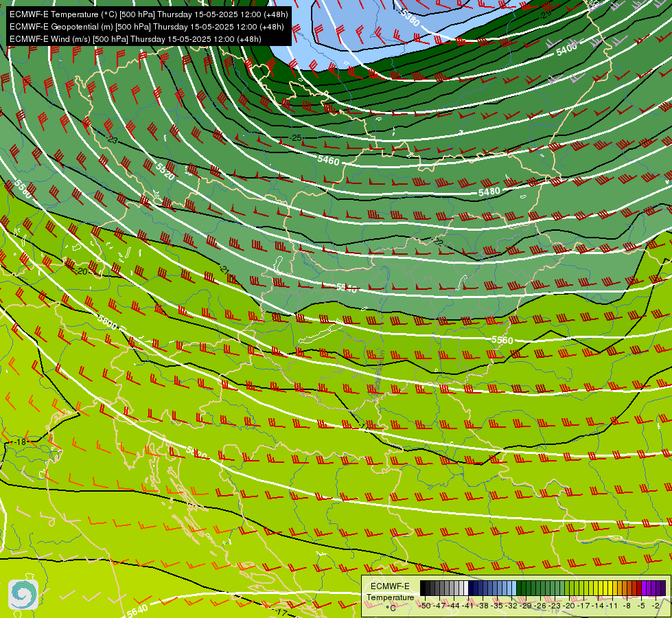
Task: Click the ECMWF swirl logo icon
Action: point(23,595)
